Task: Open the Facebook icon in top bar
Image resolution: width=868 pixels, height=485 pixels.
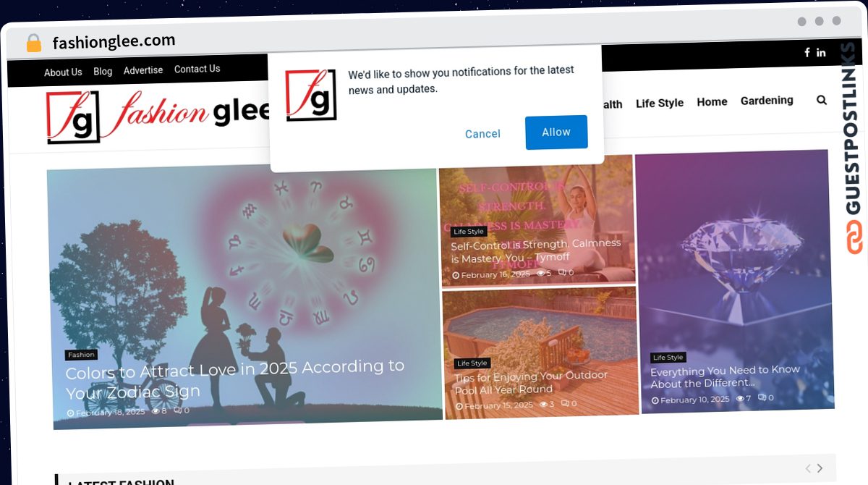Action: click(x=807, y=52)
